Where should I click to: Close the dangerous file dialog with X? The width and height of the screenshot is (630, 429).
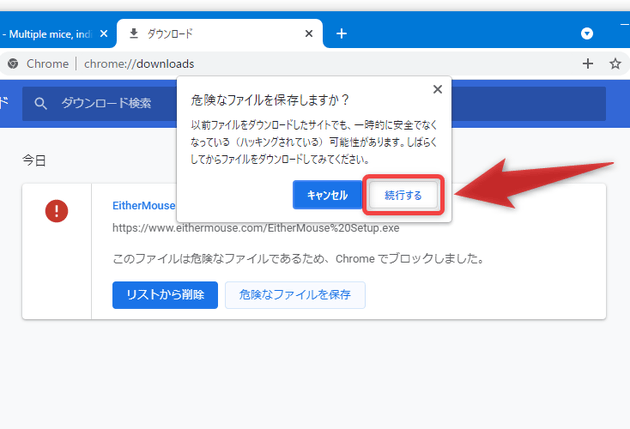[438, 89]
